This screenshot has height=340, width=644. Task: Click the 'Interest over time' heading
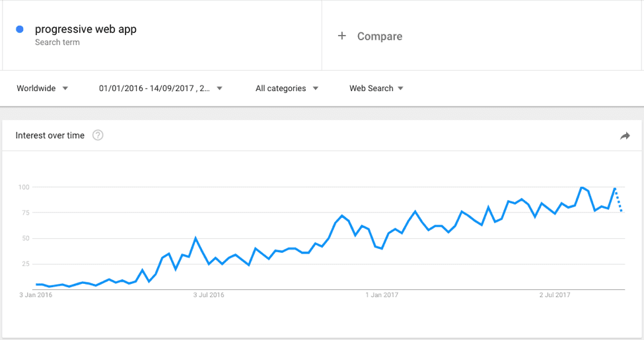[x=50, y=135]
